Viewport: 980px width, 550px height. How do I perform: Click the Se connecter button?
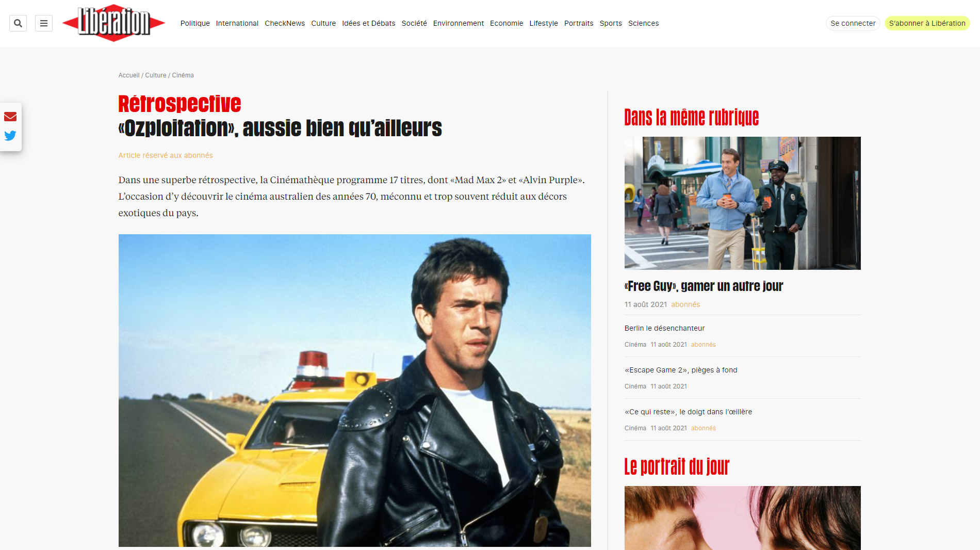pyautogui.click(x=853, y=23)
